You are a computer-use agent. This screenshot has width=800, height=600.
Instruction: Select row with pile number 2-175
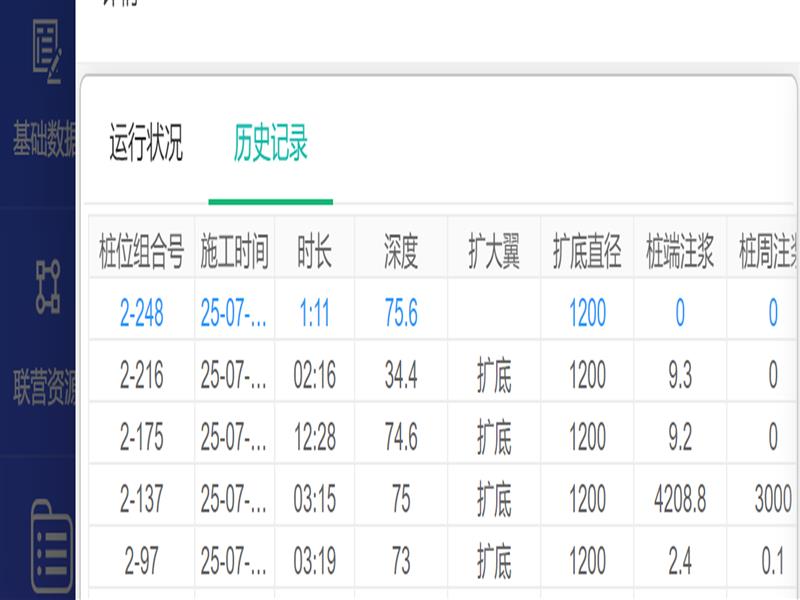(x=141, y=437)
